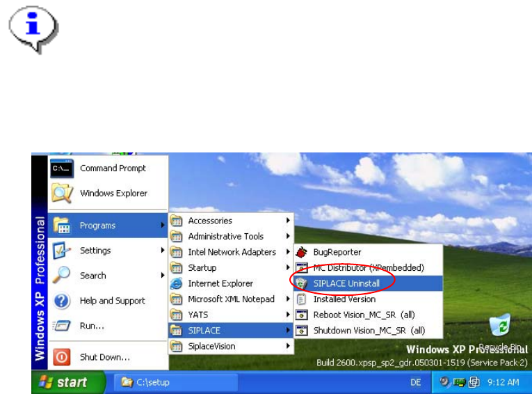Click the network adapter tray icon

[x=459, y=382]
